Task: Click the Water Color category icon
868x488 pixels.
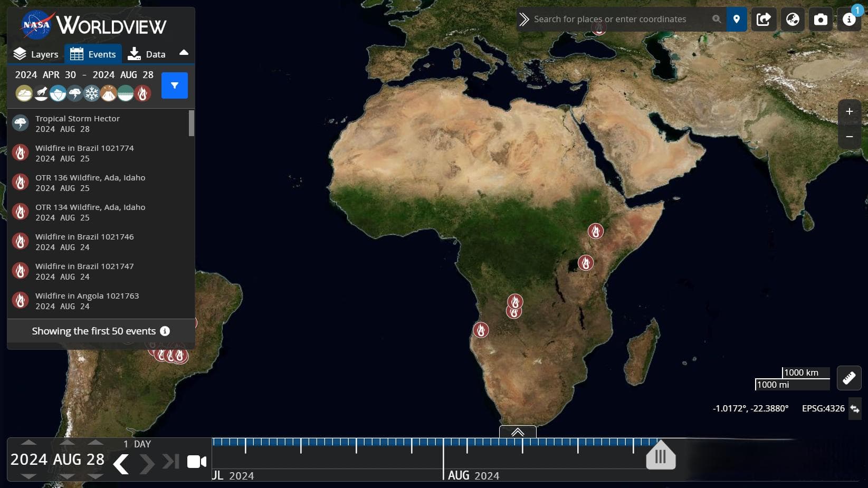Action: pyautogui.click(x=126, y=93)
